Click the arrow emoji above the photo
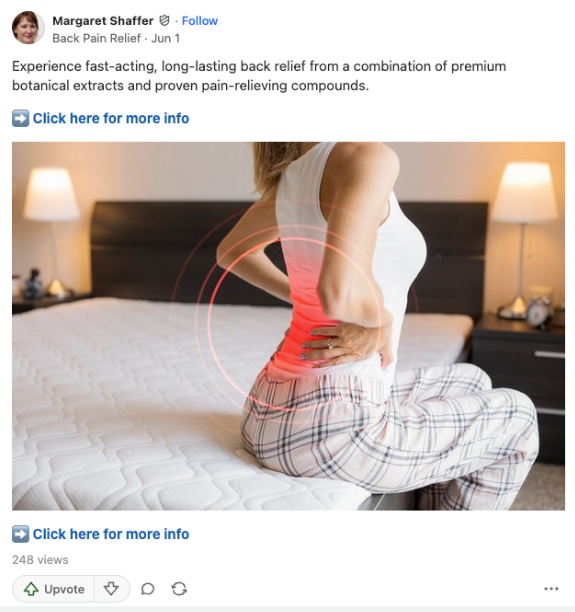 [x=20, y=118]
